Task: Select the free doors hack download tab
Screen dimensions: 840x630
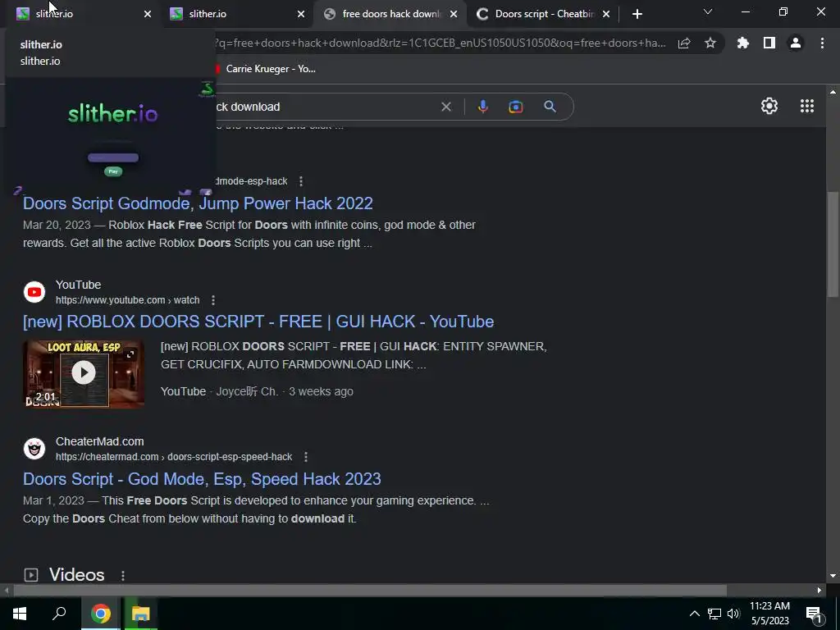Action: point(388,14)
